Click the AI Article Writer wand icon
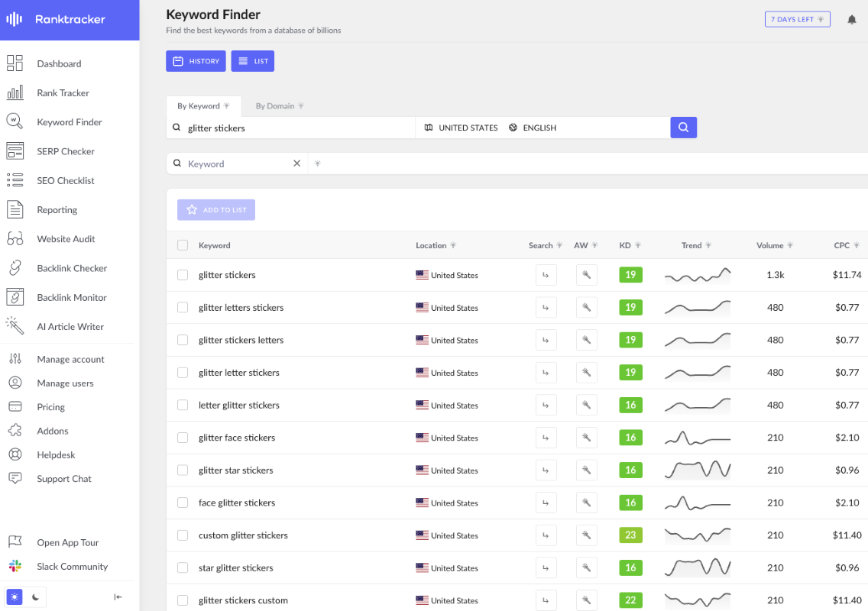Screen dimensions: 868x611 pyautogui.click(x=15, y=326)
